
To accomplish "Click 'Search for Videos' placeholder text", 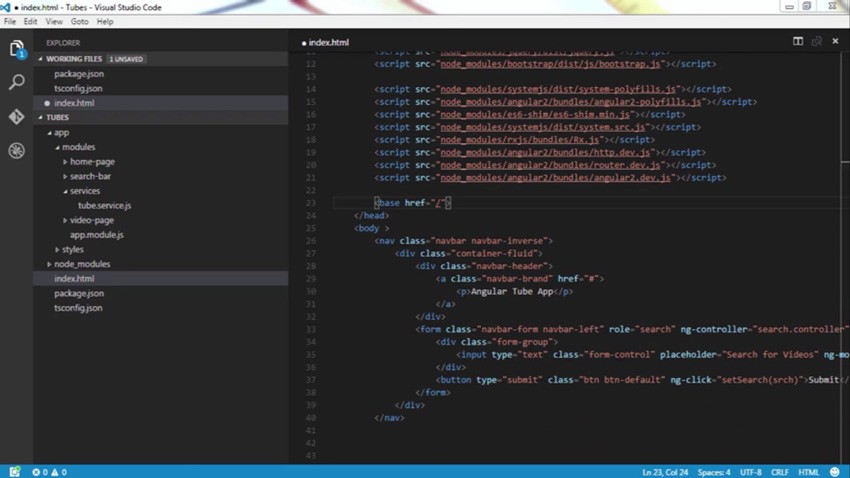I will 771,354.
